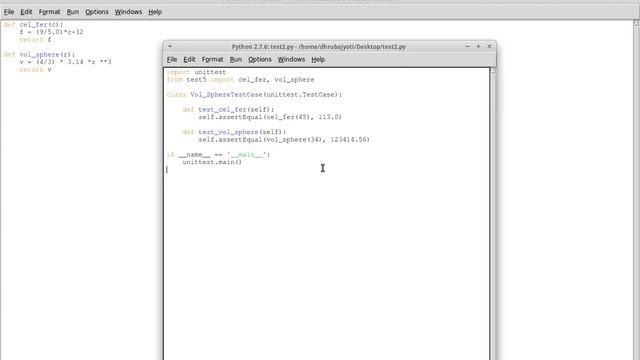
Task: Open File menu in test2.py window
Action: click(172, 60)
